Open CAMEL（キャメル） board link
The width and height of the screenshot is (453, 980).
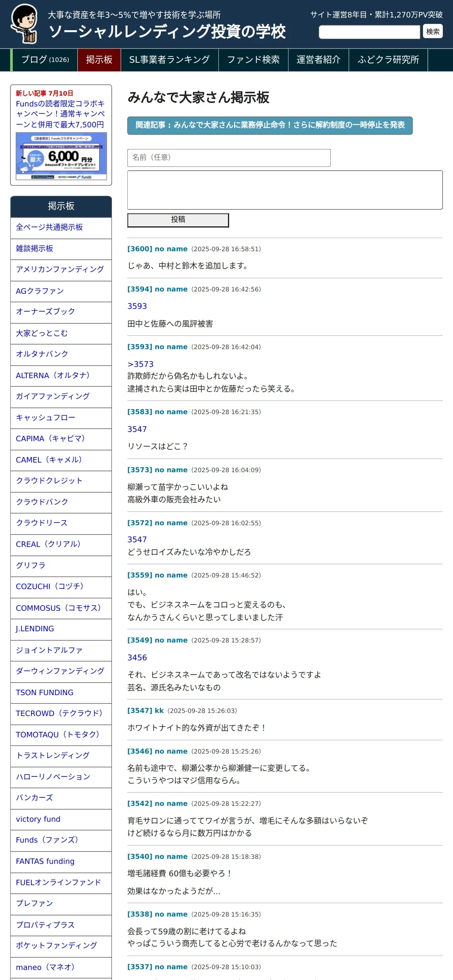61,460
